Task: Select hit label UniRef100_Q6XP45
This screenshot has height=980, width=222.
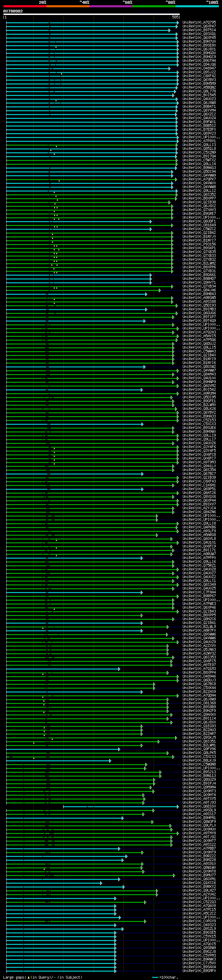Action: coord(199,38)
